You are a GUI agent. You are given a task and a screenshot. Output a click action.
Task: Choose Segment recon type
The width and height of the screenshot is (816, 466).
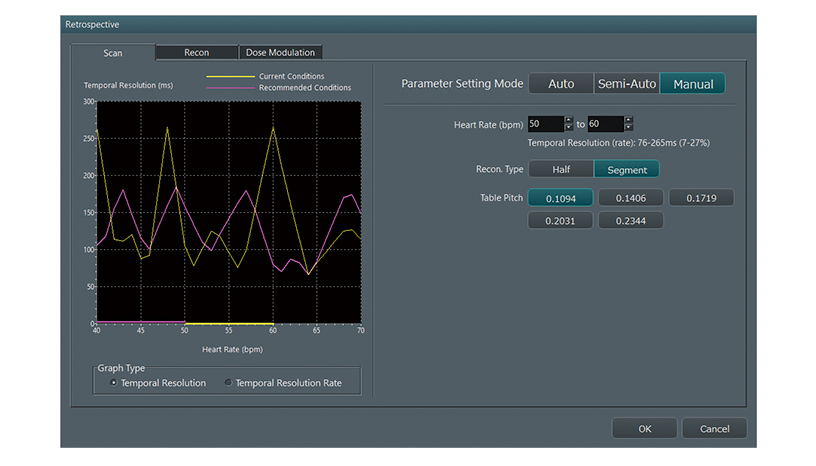(x=627, y=170)
